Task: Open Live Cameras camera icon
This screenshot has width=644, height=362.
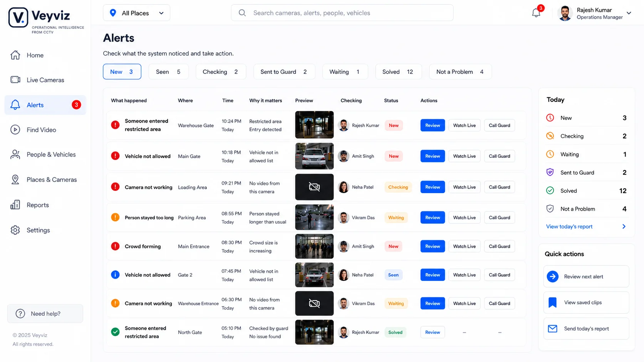Action: pyautogui.click(x=15, y=80)
